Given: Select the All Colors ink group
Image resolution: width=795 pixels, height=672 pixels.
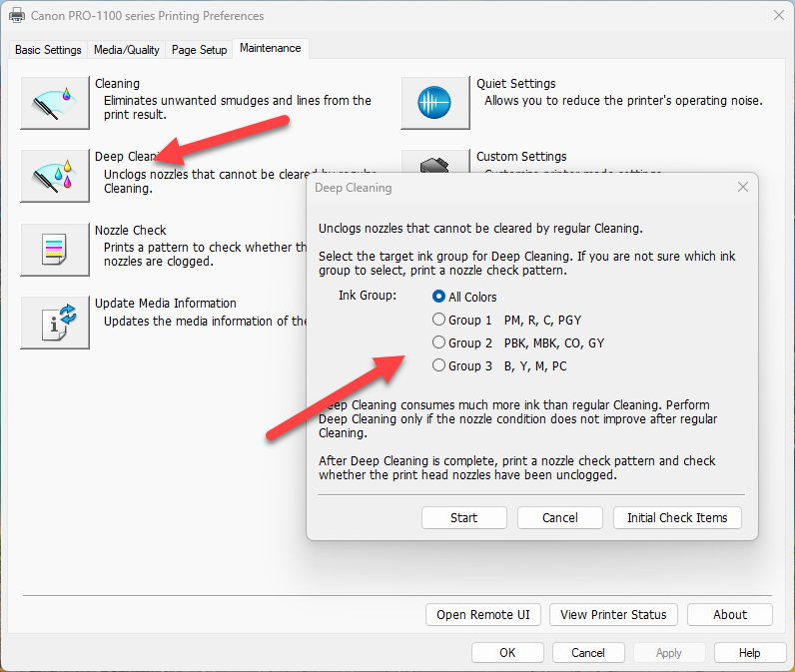Looking at the screenshot, I should pos(438,297).
